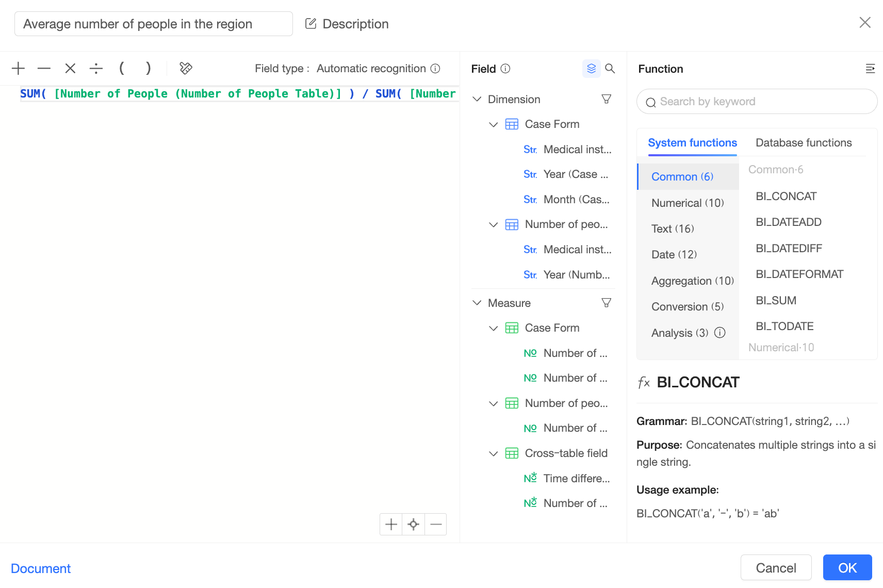Select the Common (6) category

click(688, 176)
